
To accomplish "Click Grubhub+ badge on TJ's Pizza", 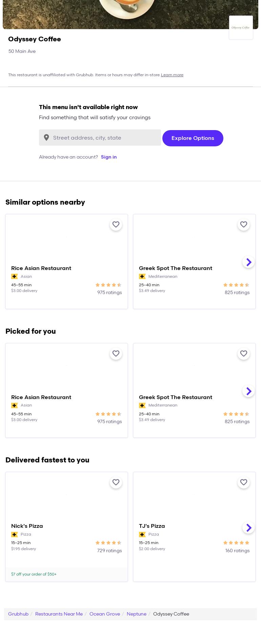I will (x=142, y=535).
